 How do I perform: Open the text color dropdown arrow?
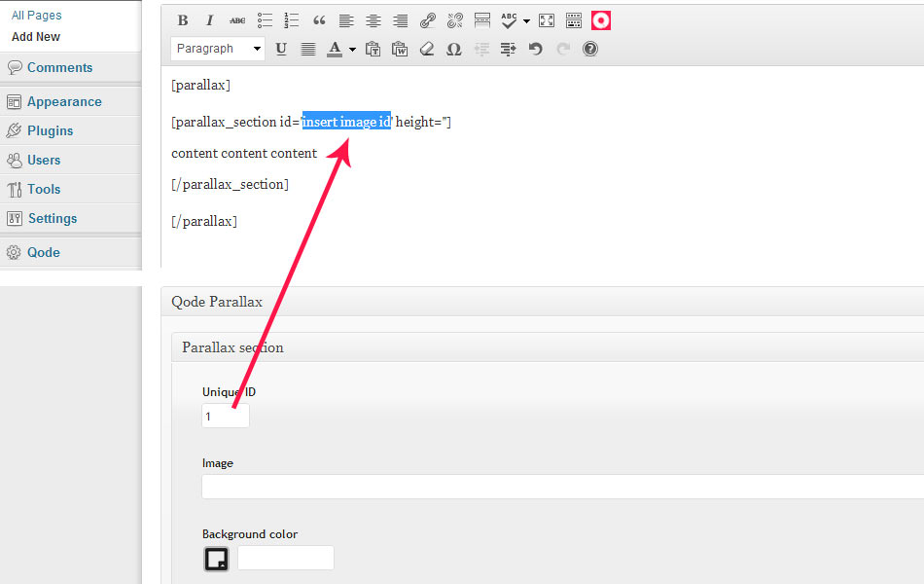(x=352, y=49)
